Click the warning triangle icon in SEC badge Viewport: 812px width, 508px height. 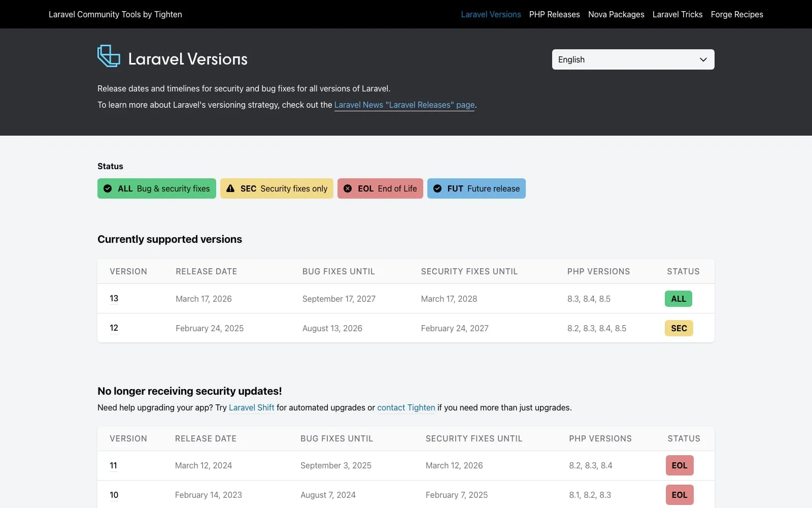point(230,188)
